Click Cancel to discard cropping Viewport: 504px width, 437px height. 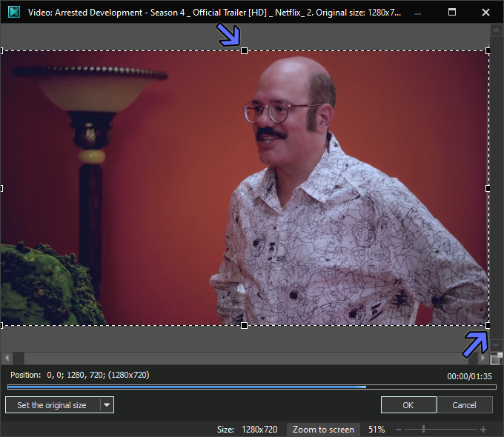tap(464, 405)
